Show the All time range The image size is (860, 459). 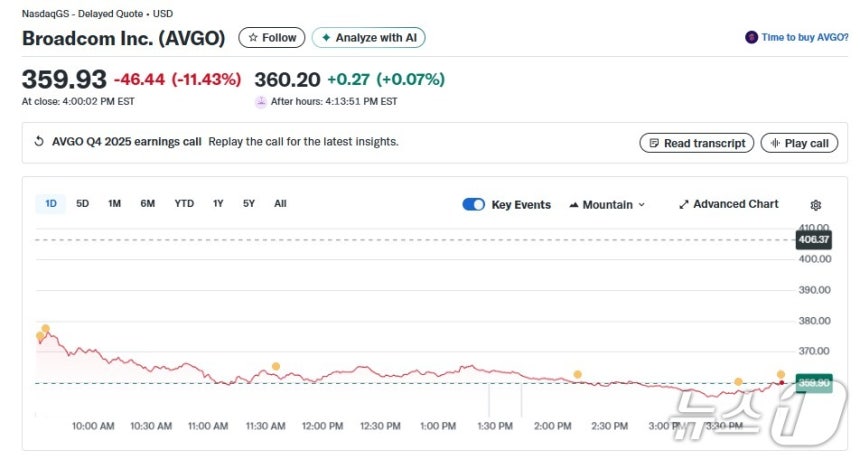[x=280, y=203]
